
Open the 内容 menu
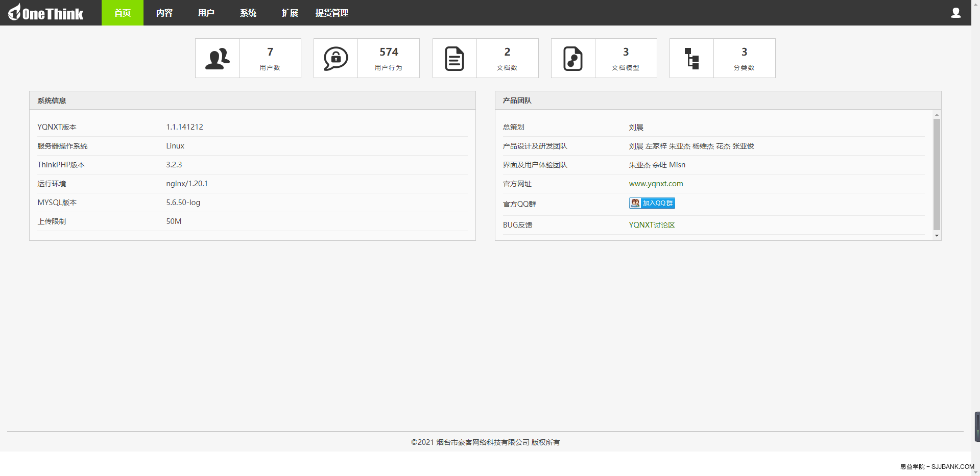164,13
